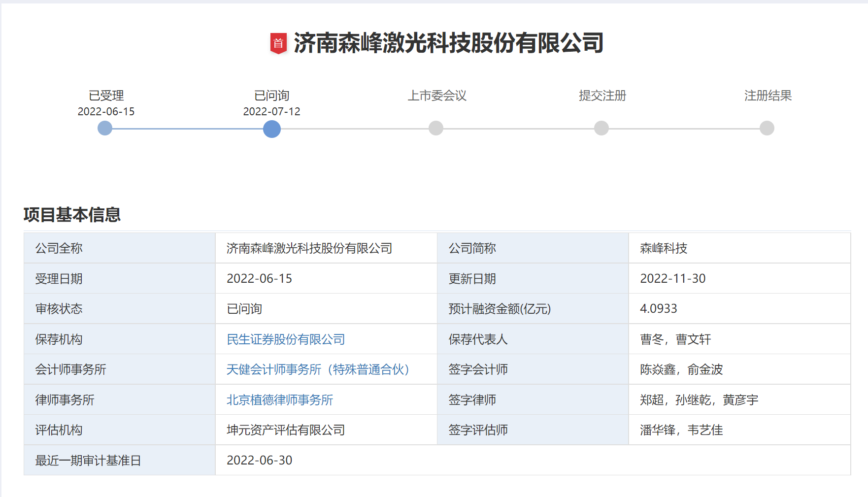Click the company title 济南森峰激光科技股份有限公司
868x497 pixels.
[448, 43]
